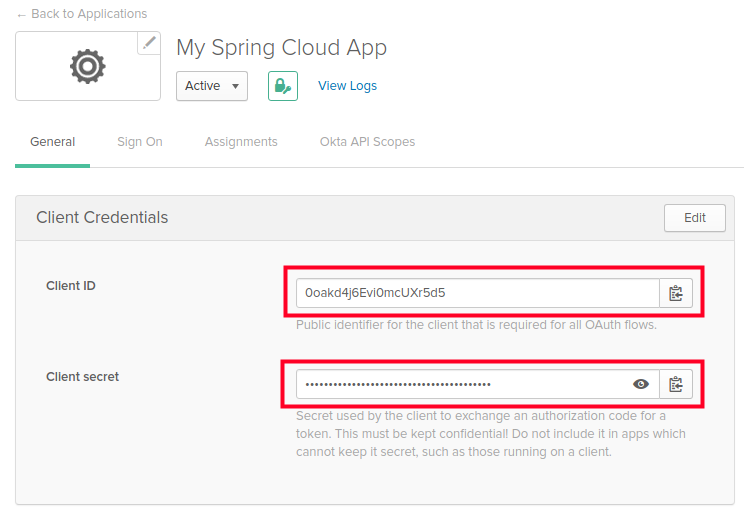Viewport: 744px width, 519px height.
Task: Open the Sign On tab
Action: (139, 142)
